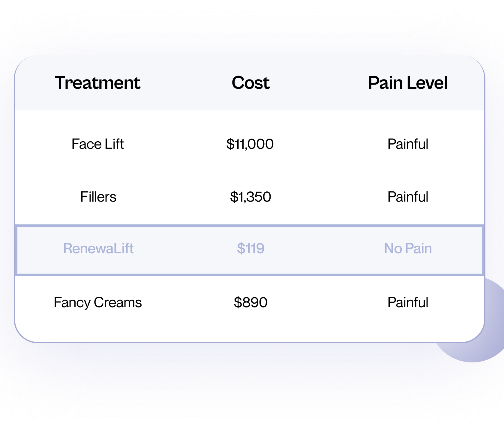
Task: Click Painful in the Face Lift row
Action: 408,144
